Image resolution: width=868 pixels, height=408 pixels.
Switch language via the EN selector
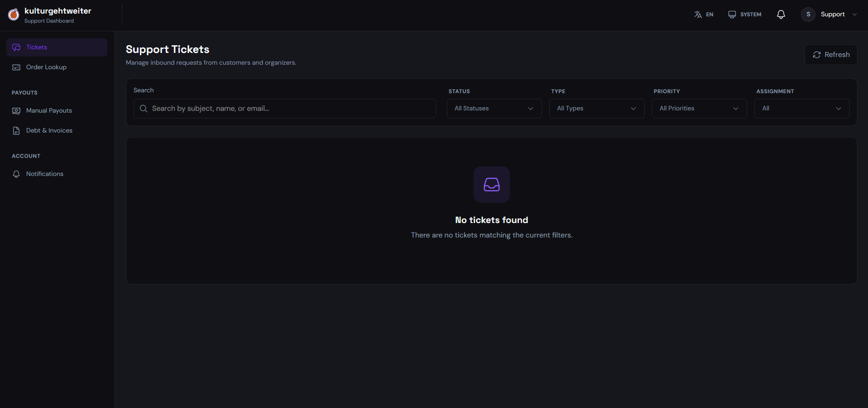click(x=704, y=14)
